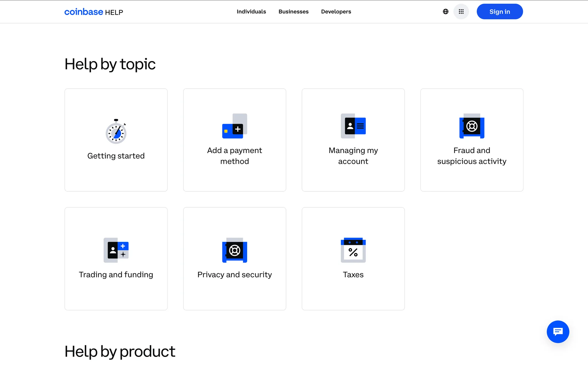588x368 pixels.
Task: Click the stopwatch Getting started icon
Action: pos(116,132)
